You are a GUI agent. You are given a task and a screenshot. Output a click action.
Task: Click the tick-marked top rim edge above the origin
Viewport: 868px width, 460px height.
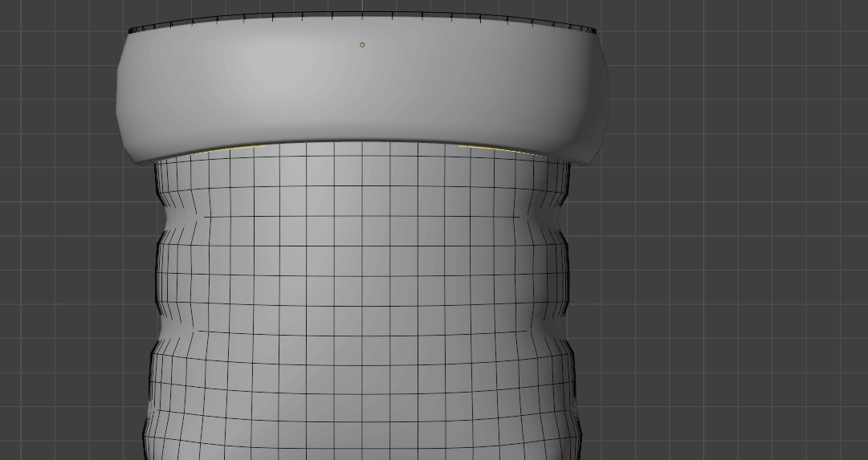coord(362,14)
